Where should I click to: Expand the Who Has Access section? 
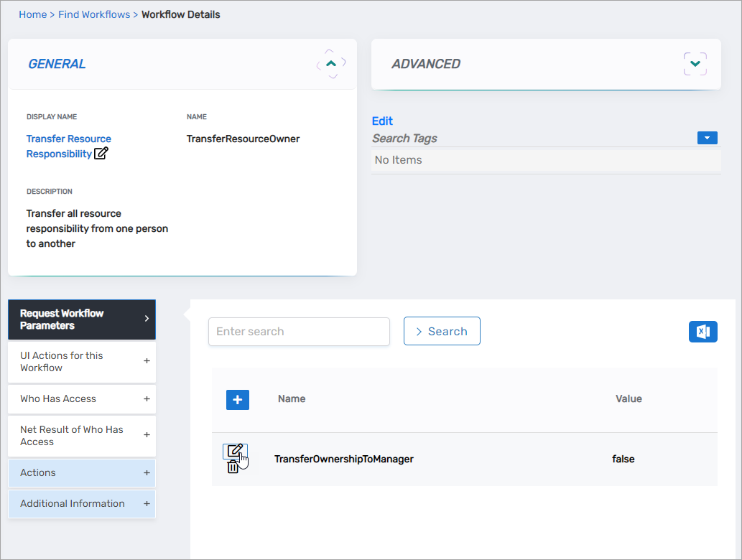[82, 399]
